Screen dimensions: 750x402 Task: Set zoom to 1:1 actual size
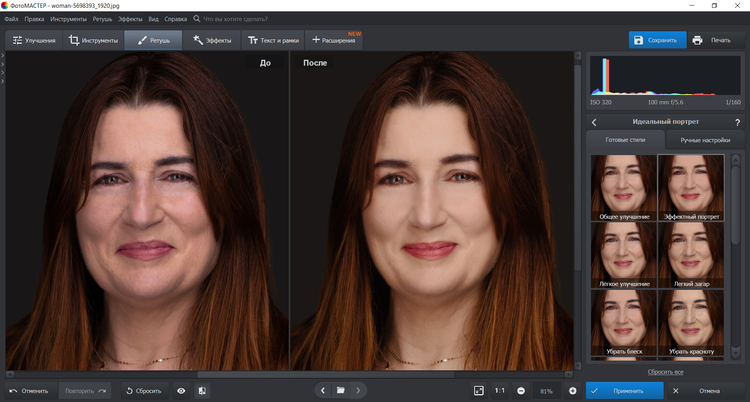[x=499, y=390]
